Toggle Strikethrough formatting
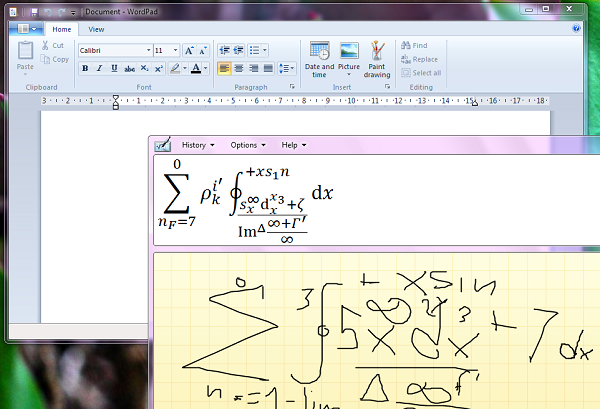This screenshot has height=409, width=600. click(129, 68)
